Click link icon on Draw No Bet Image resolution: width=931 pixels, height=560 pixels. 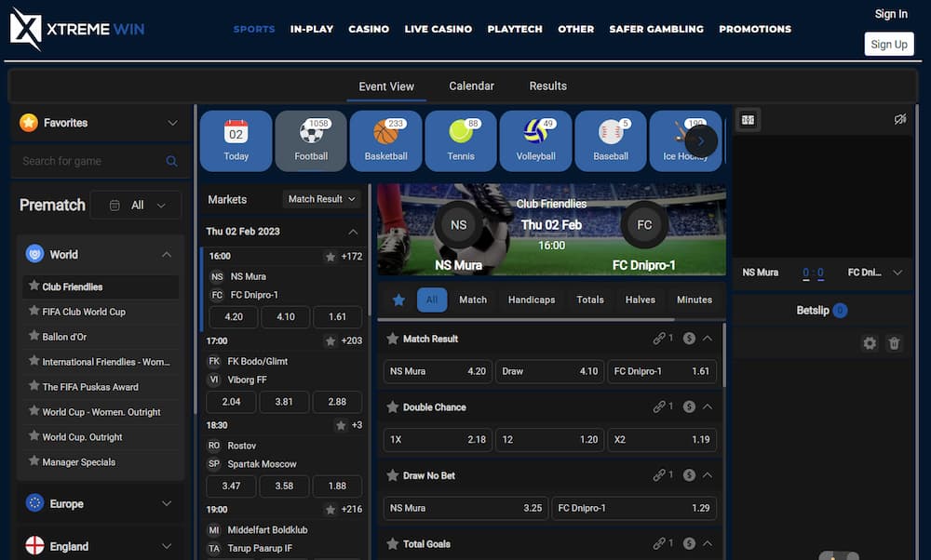(x=659, y=474)
